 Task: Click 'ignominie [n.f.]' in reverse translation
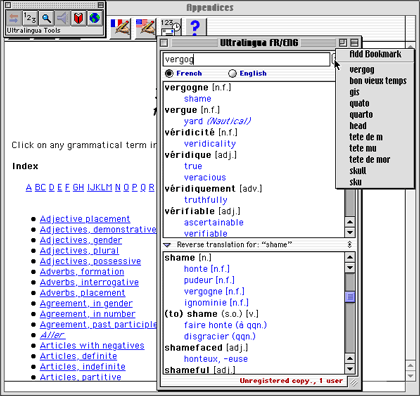(x=216, y=303)
